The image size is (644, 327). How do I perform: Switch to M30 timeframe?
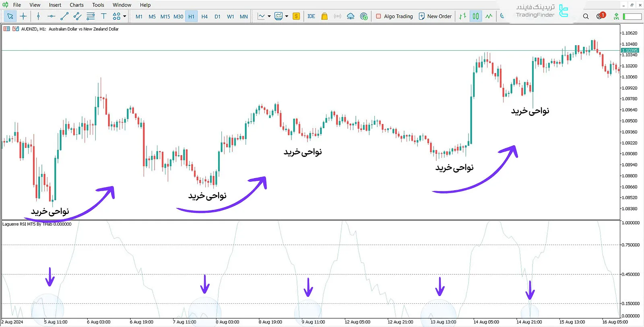tap(178, 16)
